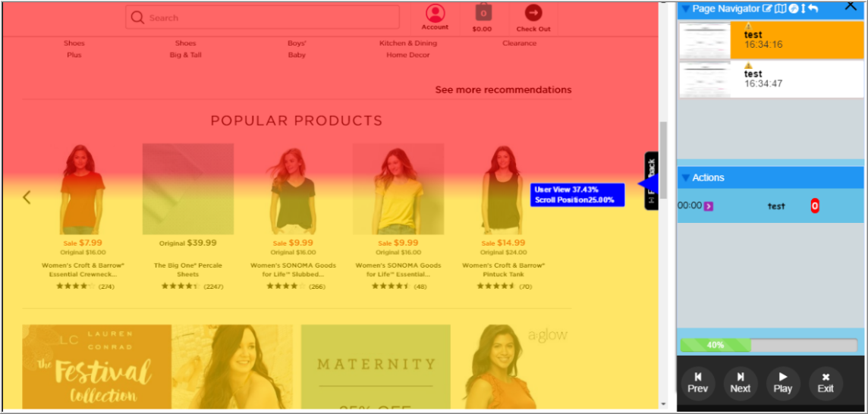The width and height of the screenshot is (868, 414).
Task: Show previous popular products with left chevron
Action: pyautogui.click(x=27, y=197)
